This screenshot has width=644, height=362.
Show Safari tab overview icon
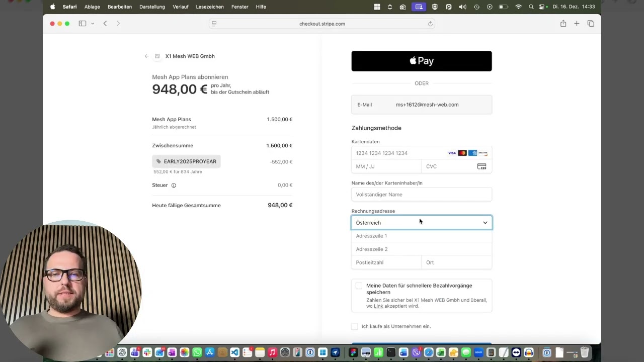[x=591, y=24]
